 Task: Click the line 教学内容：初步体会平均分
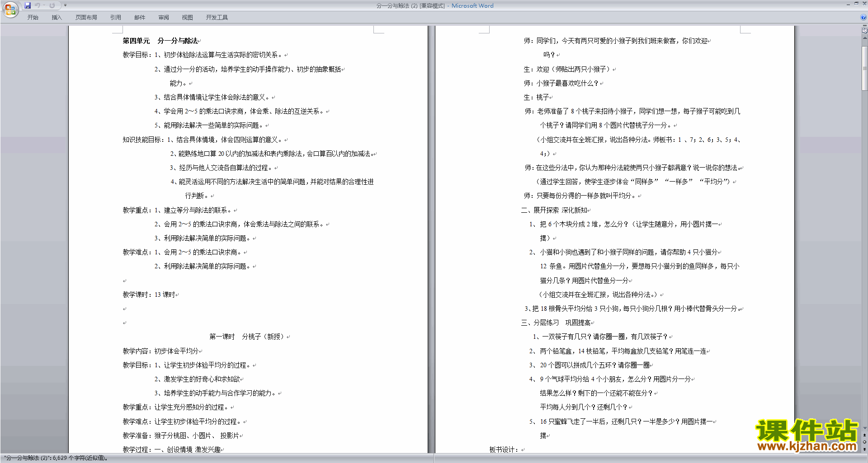pyautogui.click(x=161, y=351)
